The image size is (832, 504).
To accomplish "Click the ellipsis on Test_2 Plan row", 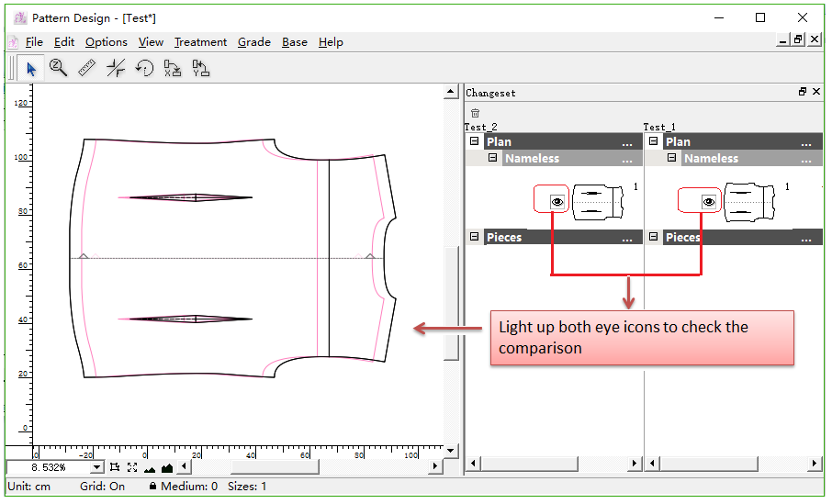I will pyautogui.click(x=627, y=142).
